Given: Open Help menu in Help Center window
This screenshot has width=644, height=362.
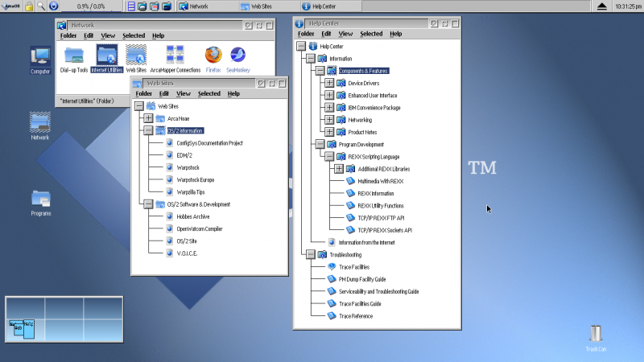Looking at the screenshot, I should coord(395,34).
